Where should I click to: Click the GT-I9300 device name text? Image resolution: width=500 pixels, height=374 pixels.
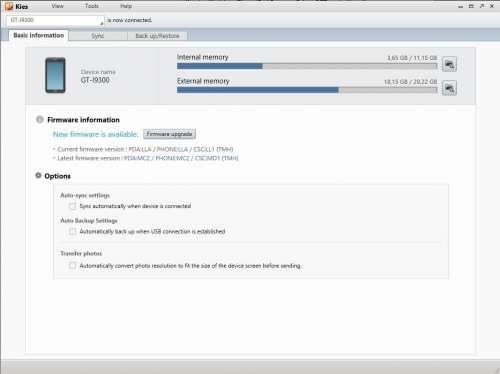[95, 80]
